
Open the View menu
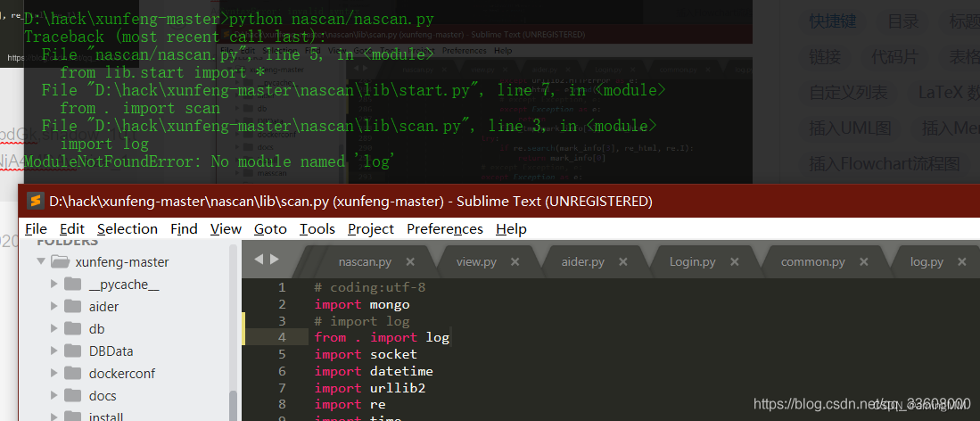(x=226, y=229)
